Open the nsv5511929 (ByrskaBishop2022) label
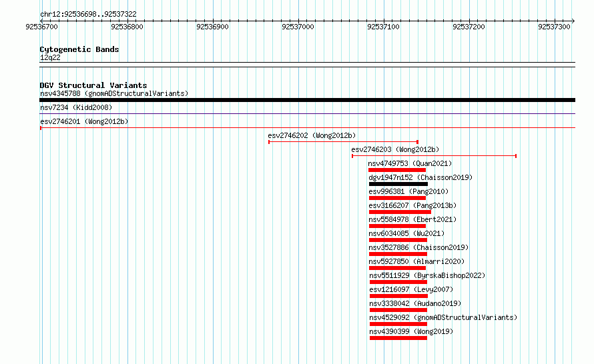This screenshot has width=594, height=364. point(427,275)
